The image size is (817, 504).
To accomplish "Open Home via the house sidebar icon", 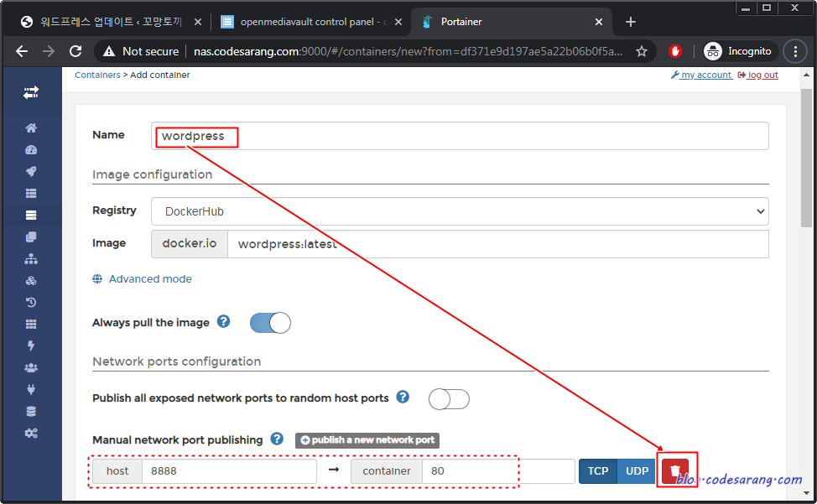I will tap(31, 128).
